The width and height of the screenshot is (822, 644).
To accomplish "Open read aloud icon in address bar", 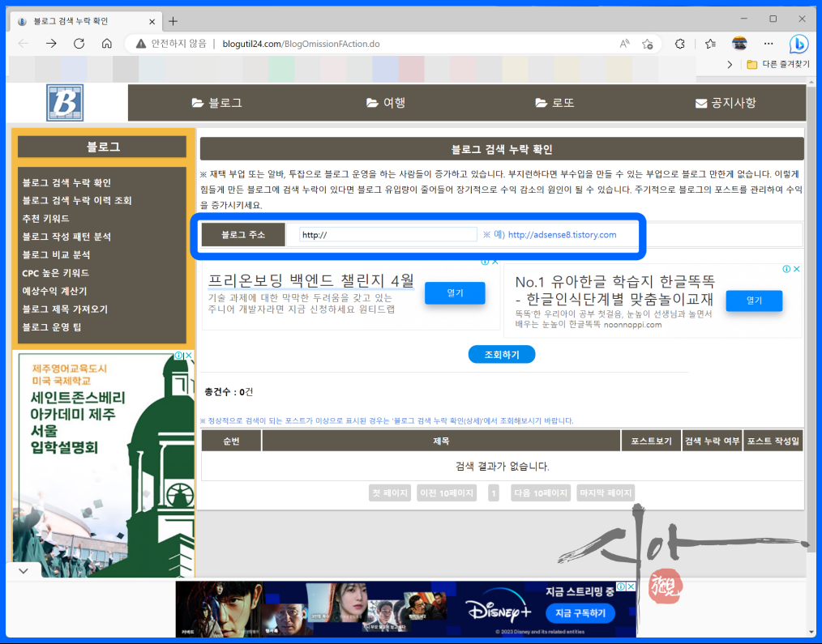I will click(x=624, y=44).
